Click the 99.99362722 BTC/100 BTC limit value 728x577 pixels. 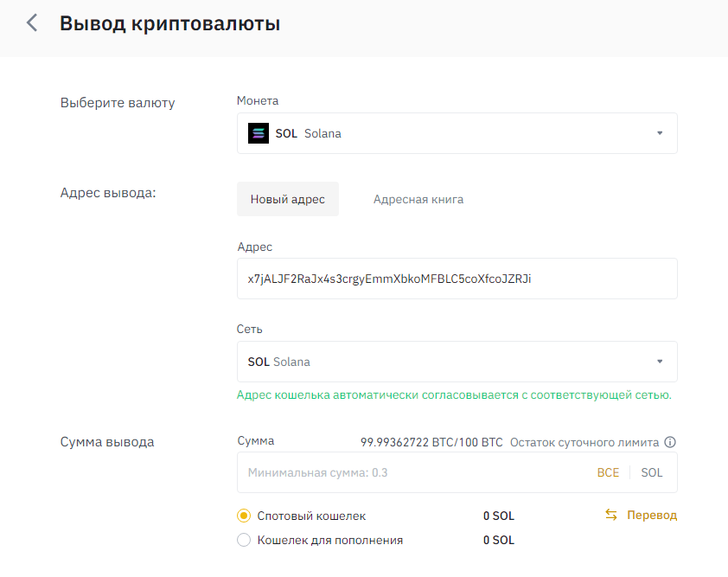point(431,442)
